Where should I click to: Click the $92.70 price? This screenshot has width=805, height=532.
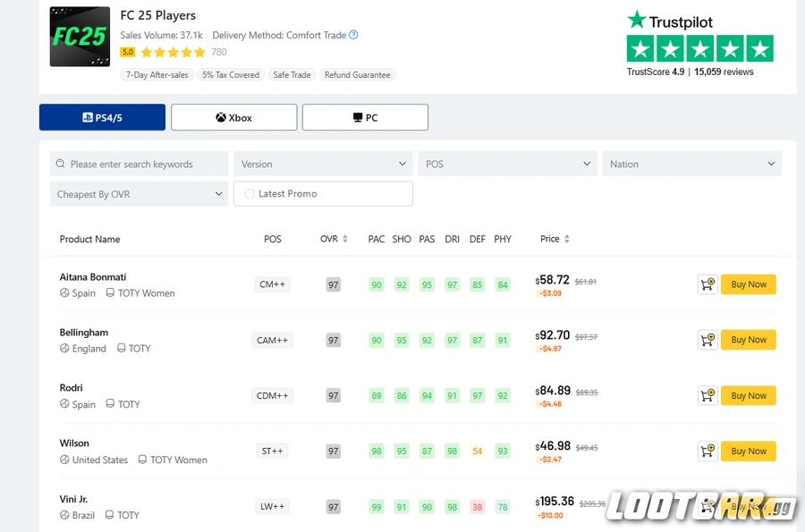[x=553, y=335]
